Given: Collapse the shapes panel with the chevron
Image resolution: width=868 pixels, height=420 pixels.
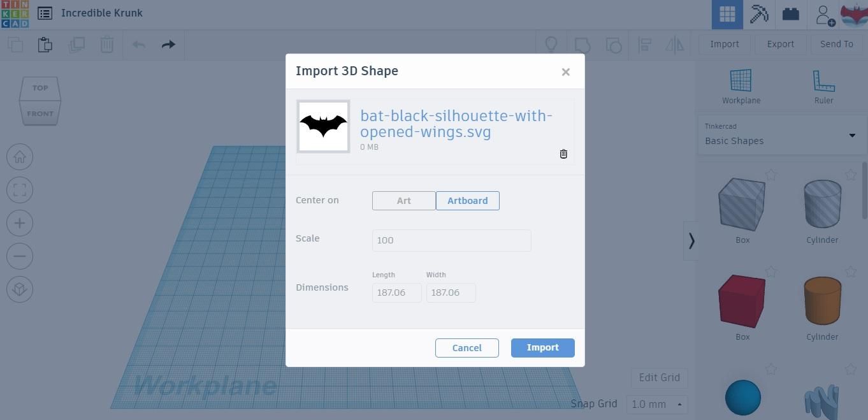Looking at the screenshot, I should (691, 240).
